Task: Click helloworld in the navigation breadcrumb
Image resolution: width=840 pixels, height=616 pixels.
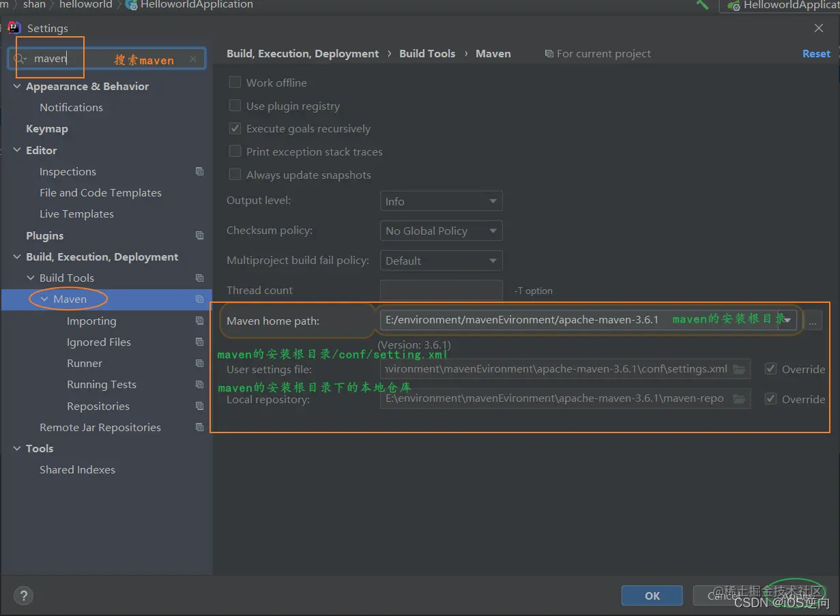Action: click(x=85, y=5)
